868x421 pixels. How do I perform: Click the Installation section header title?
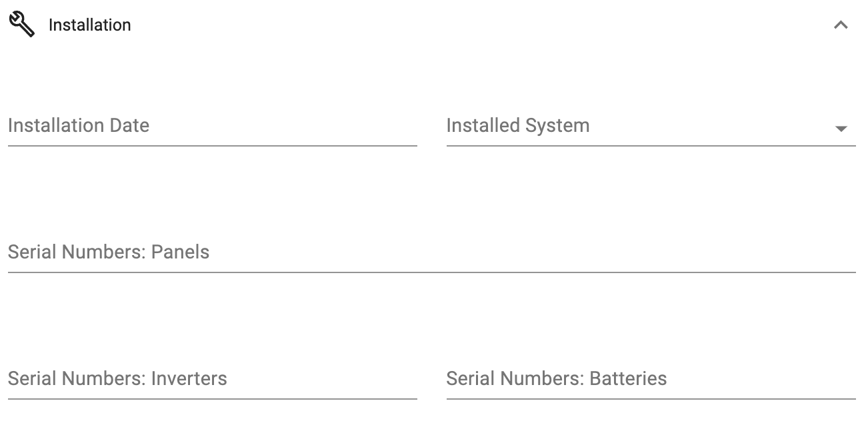click(90, 25)
